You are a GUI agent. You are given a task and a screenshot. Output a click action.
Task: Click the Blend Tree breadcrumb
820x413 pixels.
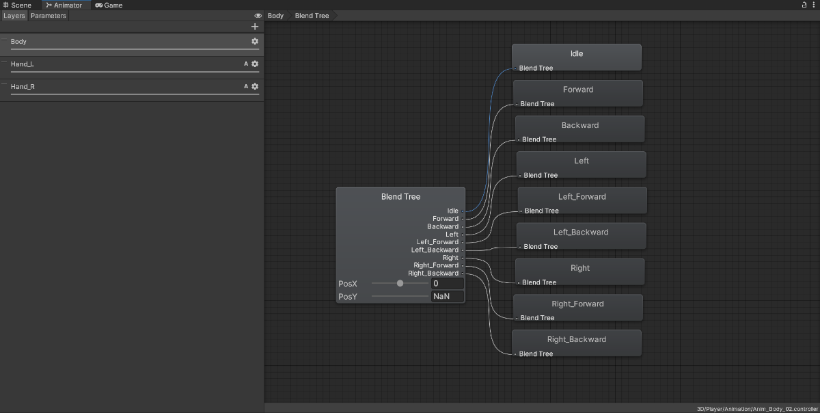311,16
